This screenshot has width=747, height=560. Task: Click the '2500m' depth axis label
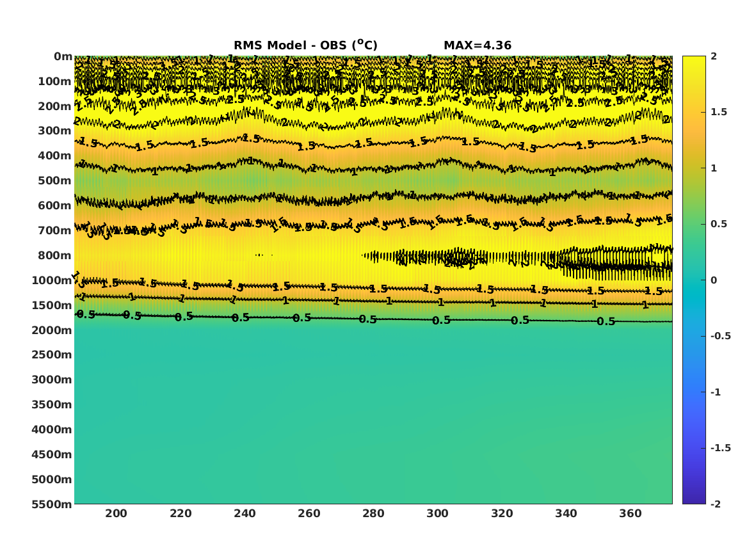51,355
